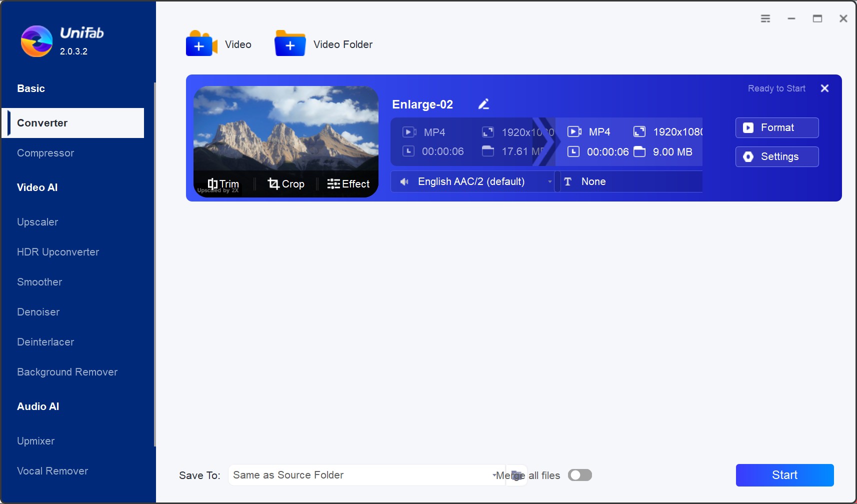
Task: Click the Ready to Start status text
Action: click(x=776, y=88)
